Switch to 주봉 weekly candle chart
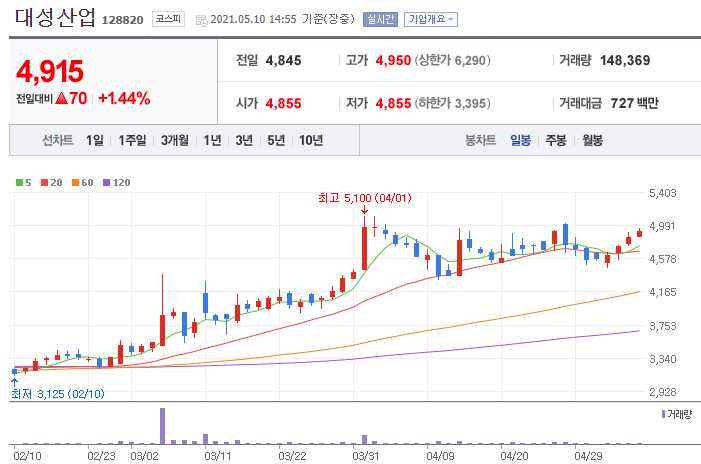The width and height of the screenshot is (701, 464). coord(556,140)
